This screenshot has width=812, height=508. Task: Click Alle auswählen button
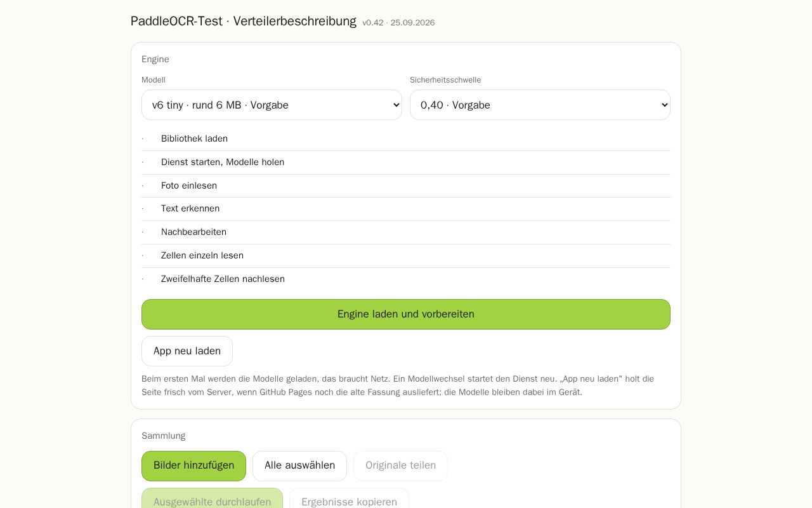coord(299,466)
